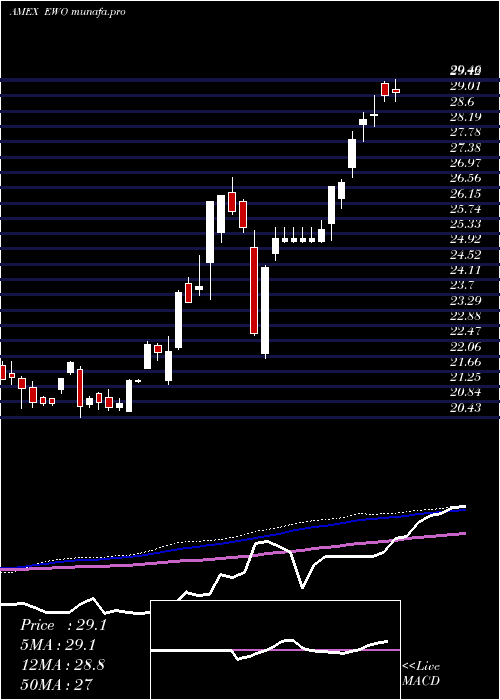
Task: Click the <<Live MACD label
Action: click(x=421, y=673)
